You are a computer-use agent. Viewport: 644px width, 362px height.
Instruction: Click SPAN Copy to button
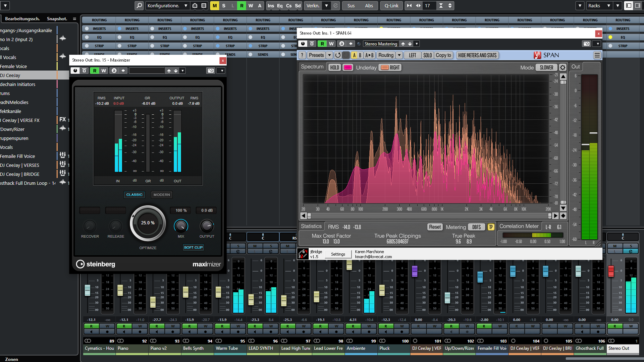coord(443,55)
